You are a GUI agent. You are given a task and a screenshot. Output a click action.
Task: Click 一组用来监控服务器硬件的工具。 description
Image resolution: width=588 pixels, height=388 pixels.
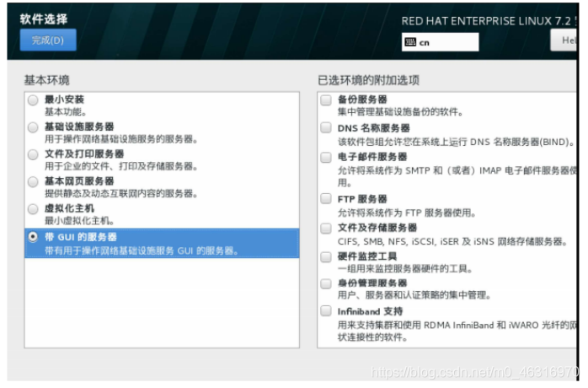(x=405, y=269)
